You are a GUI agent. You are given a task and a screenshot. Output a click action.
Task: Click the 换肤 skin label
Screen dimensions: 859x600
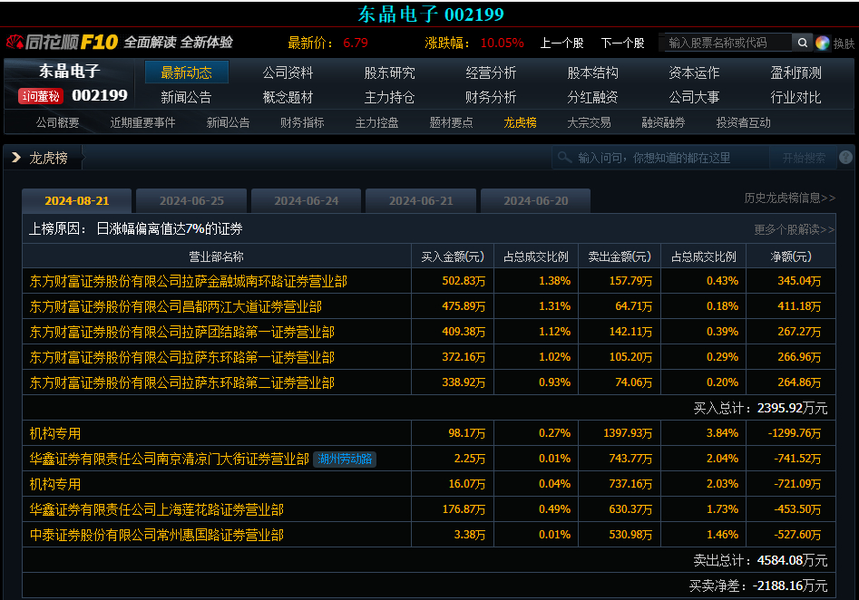844,43
